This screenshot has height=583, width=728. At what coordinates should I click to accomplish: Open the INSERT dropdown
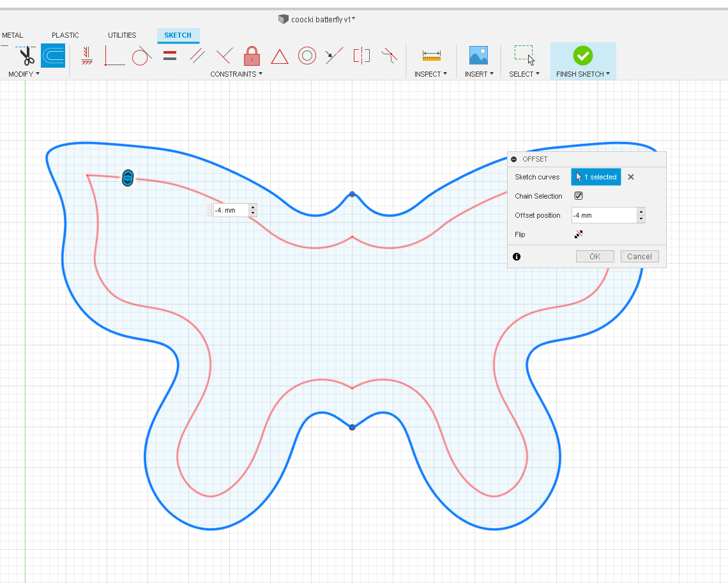coord(479,74)
